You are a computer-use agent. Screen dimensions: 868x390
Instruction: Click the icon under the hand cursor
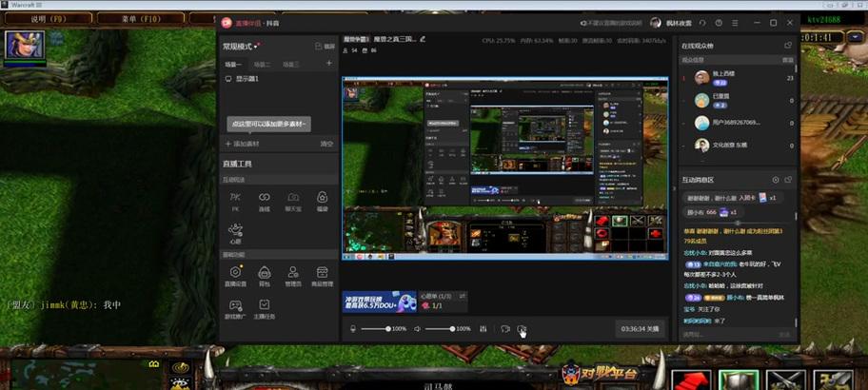(x=521, y=328)
